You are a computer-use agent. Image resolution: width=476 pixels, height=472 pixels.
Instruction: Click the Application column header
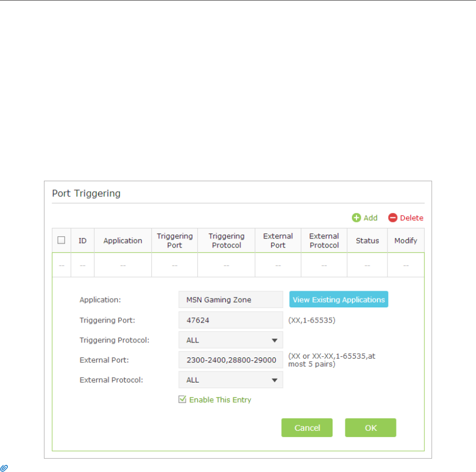[123, 241]
